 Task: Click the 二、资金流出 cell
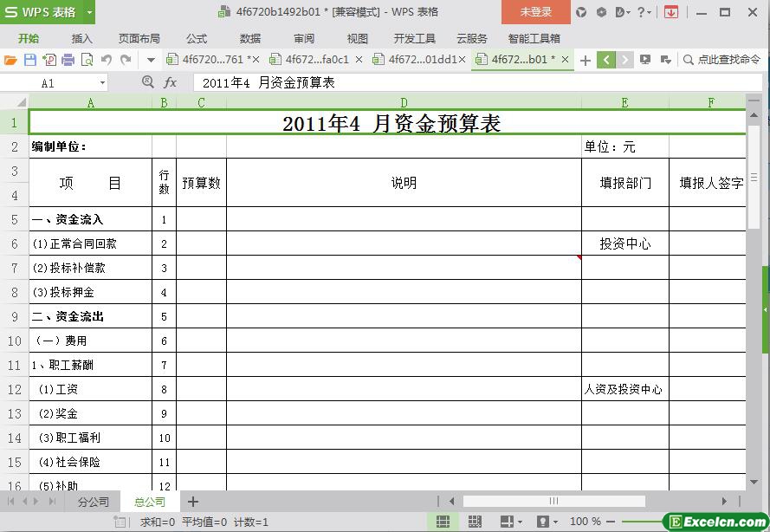90,316
